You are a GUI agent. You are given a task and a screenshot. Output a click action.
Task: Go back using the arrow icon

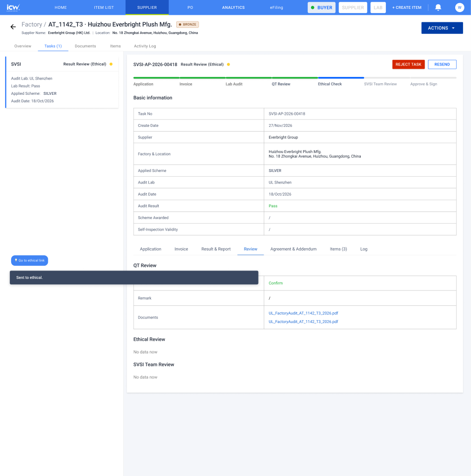[13, 27]
